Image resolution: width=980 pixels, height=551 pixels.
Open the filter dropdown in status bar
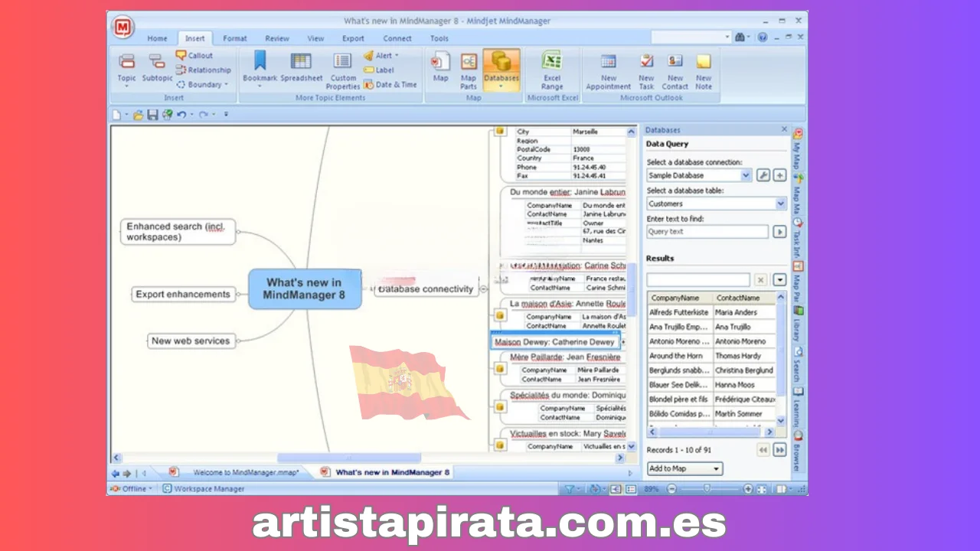573,489
